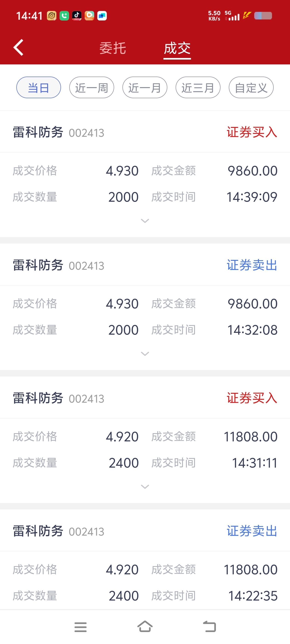Select the 近三月 time range button
This screenshot has height=644, width=290.
(x=198, y=87)
